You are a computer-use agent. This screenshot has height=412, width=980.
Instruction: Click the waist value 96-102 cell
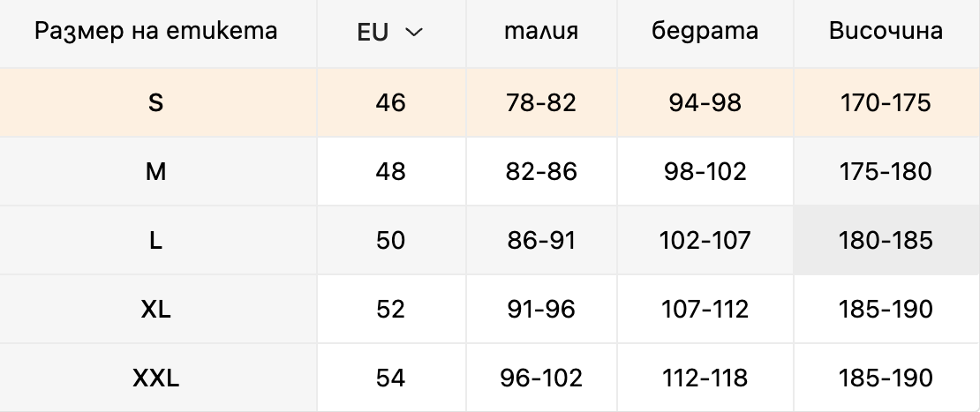click(541, 378)
